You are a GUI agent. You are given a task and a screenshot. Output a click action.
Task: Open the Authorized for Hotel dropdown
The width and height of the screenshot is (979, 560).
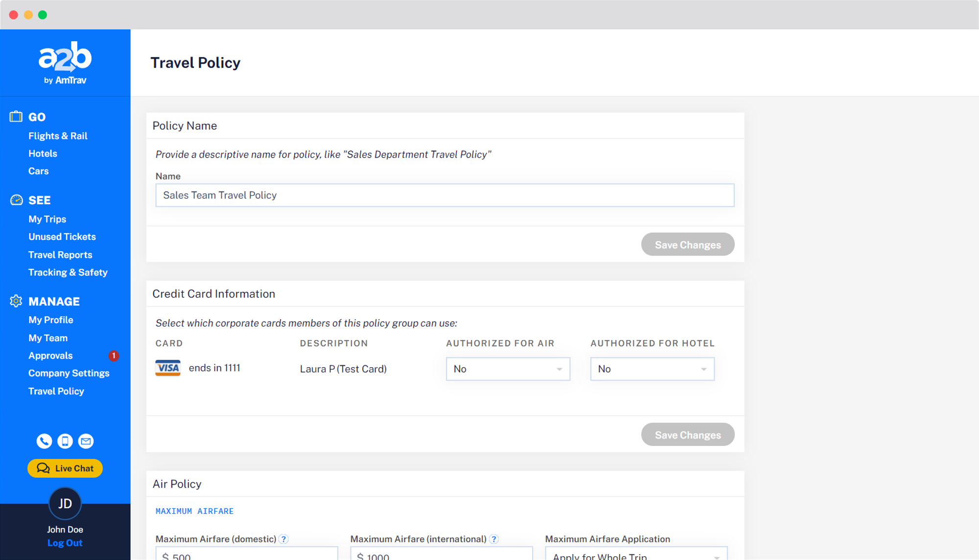[652, 369]
